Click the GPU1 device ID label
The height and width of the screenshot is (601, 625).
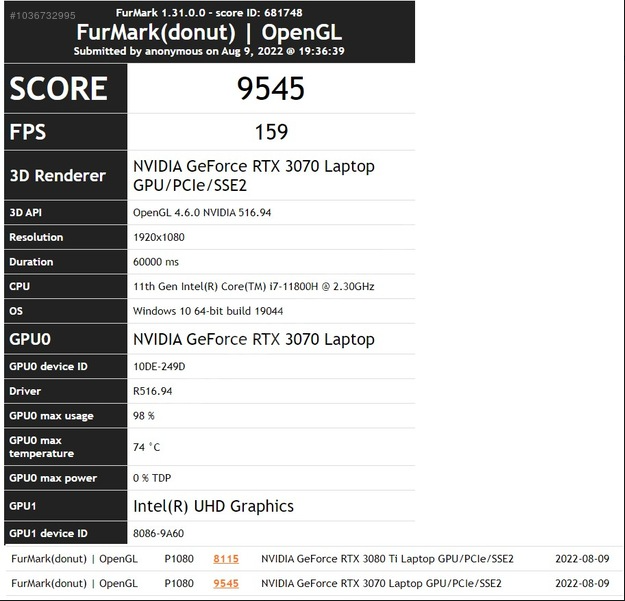point(48,533)
